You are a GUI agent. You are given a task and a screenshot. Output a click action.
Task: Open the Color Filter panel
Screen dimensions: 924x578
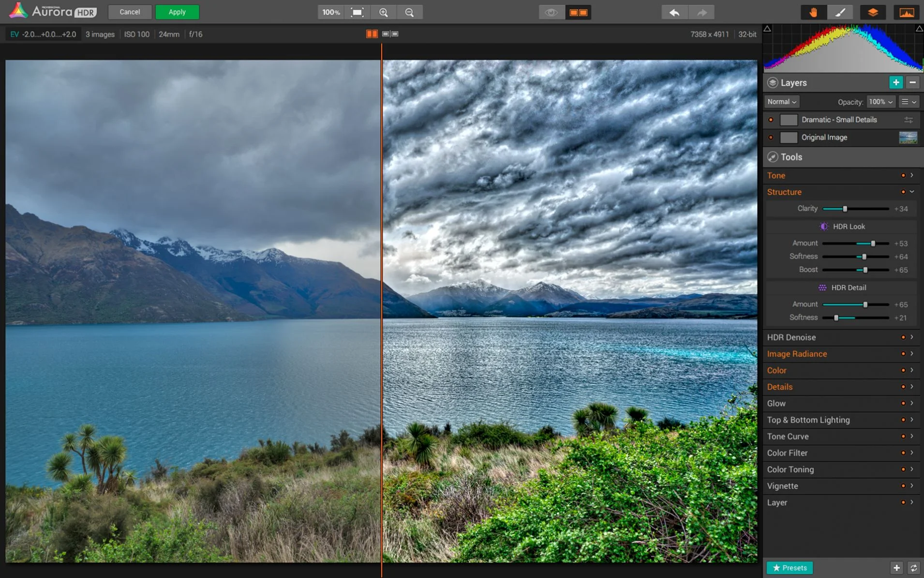coord(842,453)
